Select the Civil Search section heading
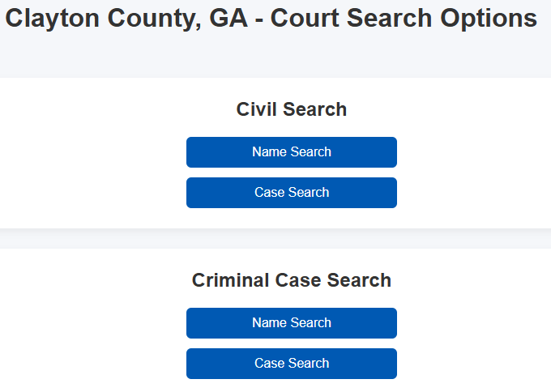 point(292,109)
